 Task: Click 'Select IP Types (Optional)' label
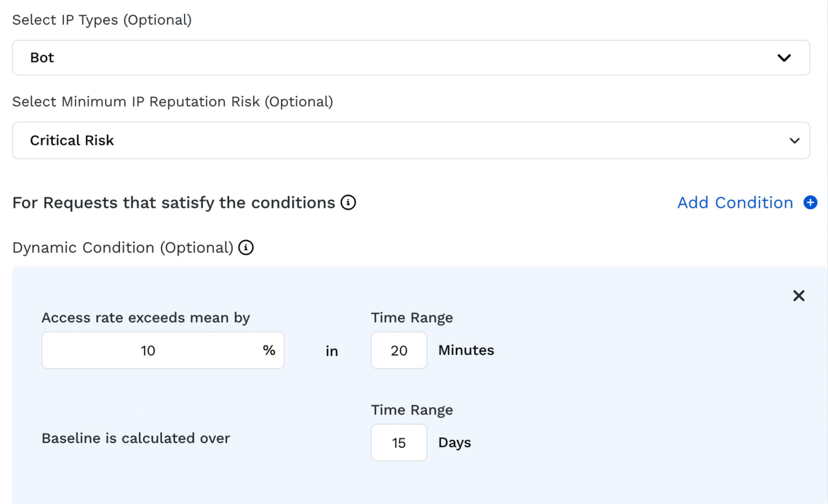click(x=102, y=20)
